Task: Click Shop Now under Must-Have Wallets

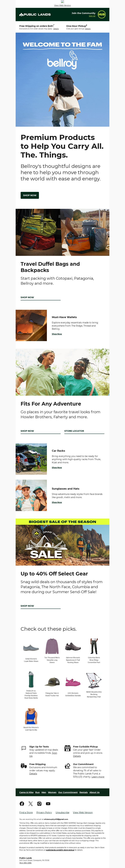Action: pyautogui.click(x=57, y=334)
